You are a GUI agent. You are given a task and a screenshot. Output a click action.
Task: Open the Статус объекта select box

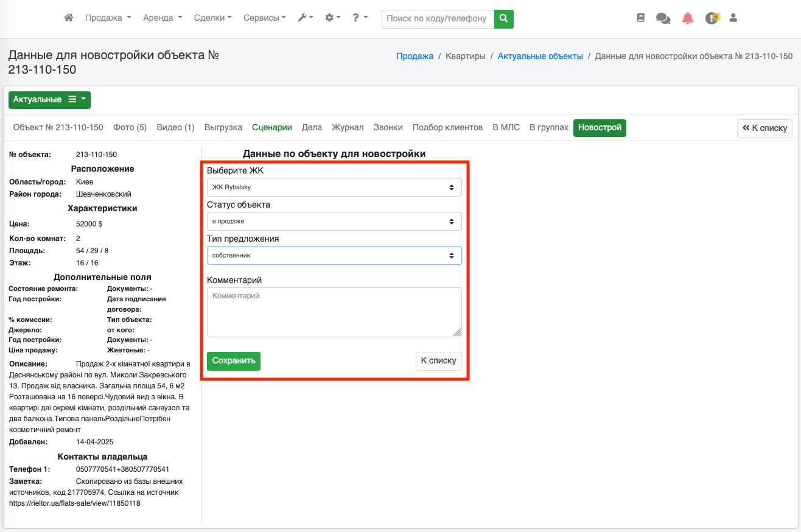click(x=334, y=222)
